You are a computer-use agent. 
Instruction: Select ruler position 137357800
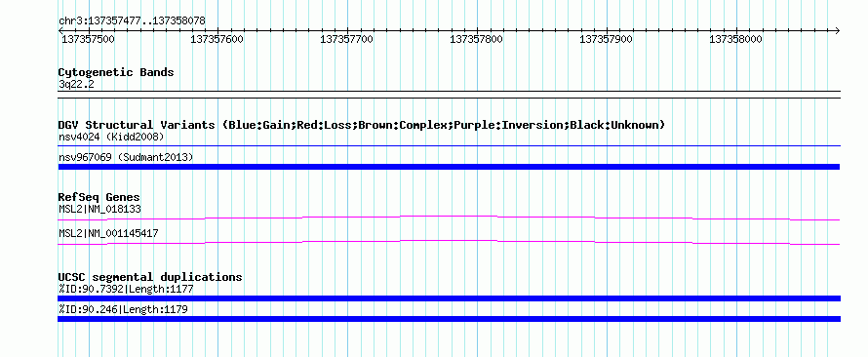pyautogui.click(x=476, y=39)
